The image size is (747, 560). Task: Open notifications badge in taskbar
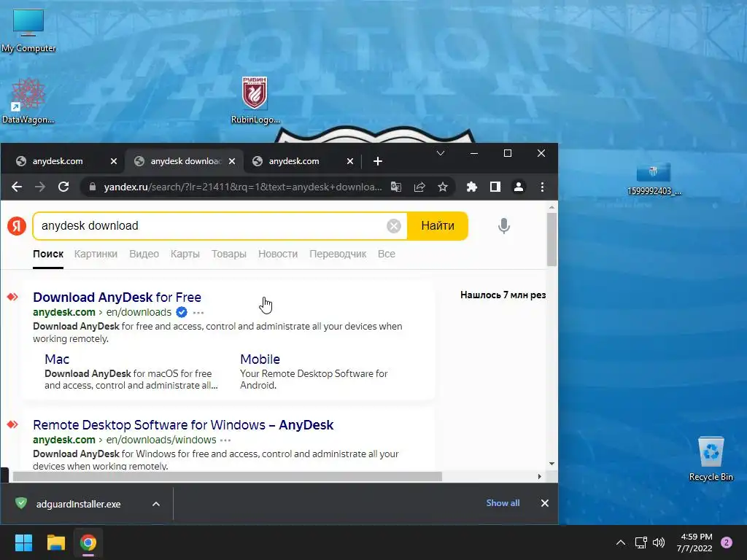pyautogui.click(x=727, y=542)
